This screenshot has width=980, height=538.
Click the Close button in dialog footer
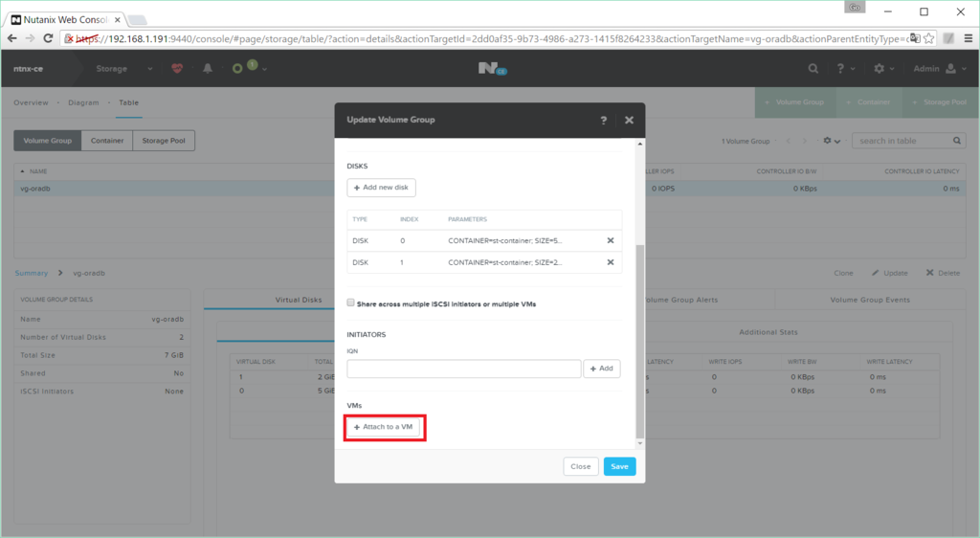click(x=580, y=466)
